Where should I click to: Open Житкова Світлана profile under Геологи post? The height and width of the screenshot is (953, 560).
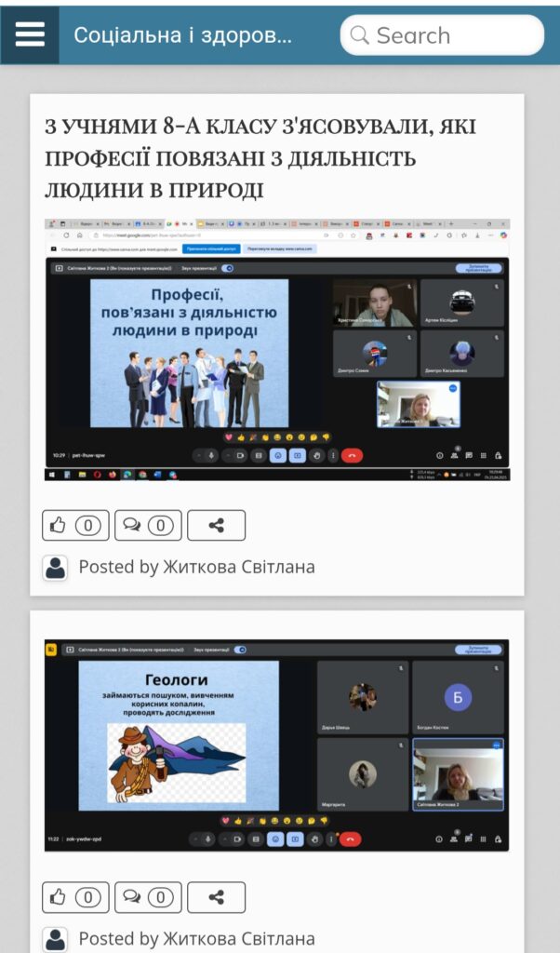click(x=239, y=938)
